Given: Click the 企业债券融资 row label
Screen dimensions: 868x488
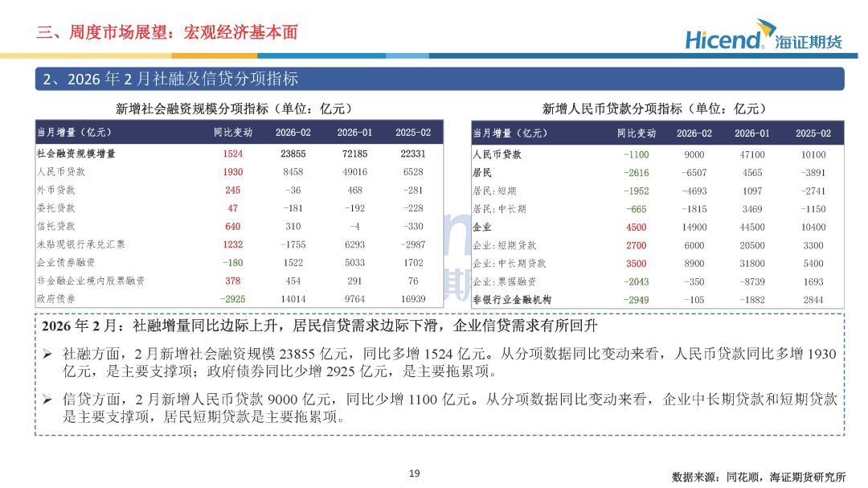Looking at the screenshot, I should coord(66,263).
